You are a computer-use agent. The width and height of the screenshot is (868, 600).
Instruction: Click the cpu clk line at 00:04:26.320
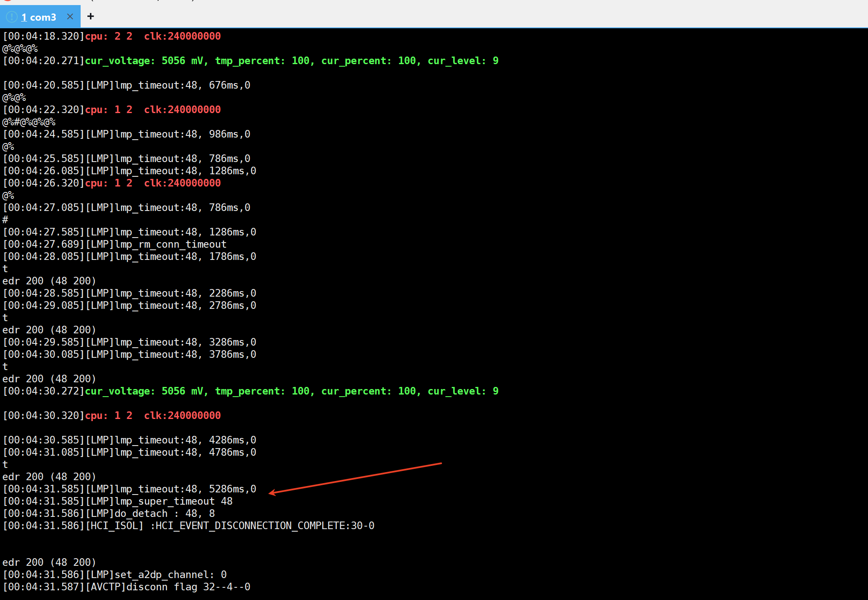click(112, 183)
